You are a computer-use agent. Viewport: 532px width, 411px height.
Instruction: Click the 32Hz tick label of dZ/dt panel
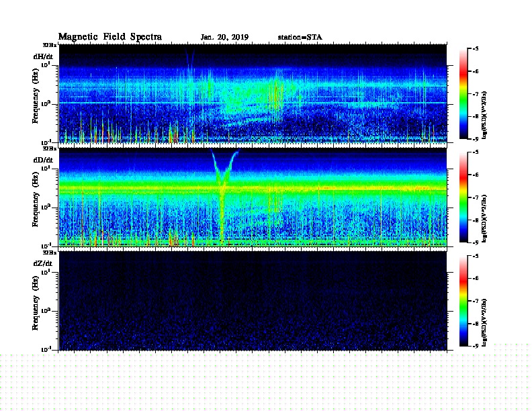tap(50, 253)
